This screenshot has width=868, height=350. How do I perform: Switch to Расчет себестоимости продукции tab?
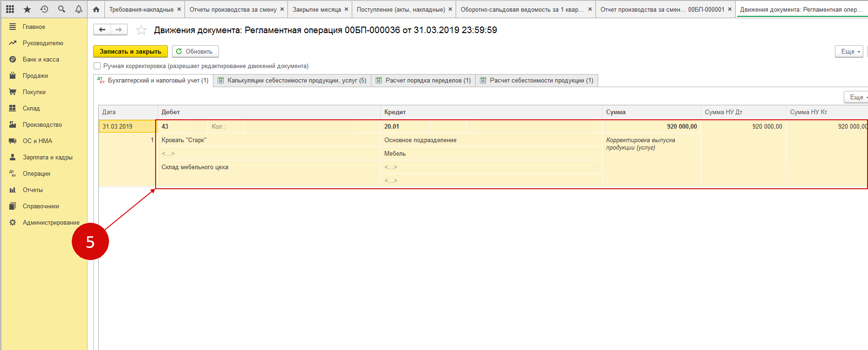[x=537, y=81]
